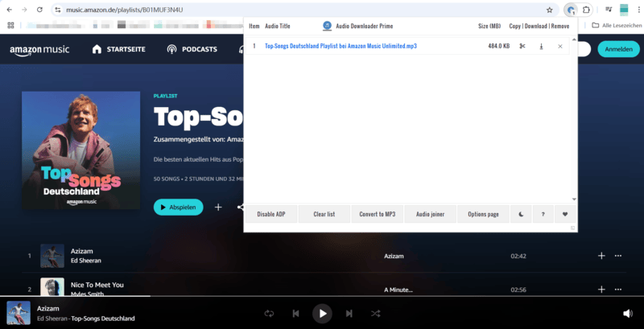Screen dimensions: 644x329
Task: Click the Convert to MP3 button
Action: pos(377,214)
